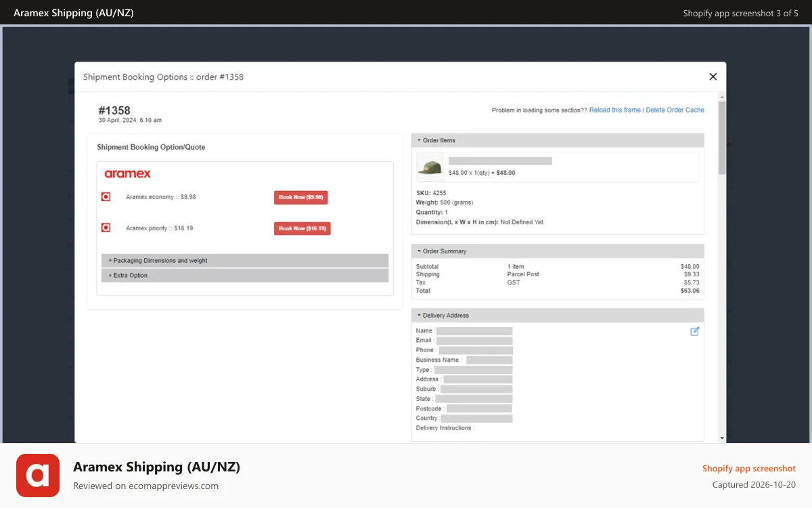Click the Dimension Not Defined Yet text

click(x=480, y=222)
